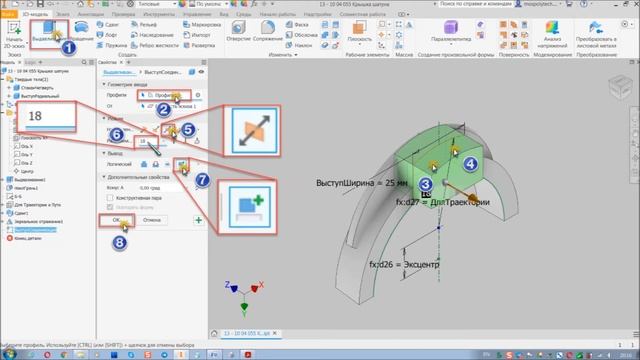Expand the СтакнЧетверть solid body node
640x360 pixels.
(x=9, y=88)
